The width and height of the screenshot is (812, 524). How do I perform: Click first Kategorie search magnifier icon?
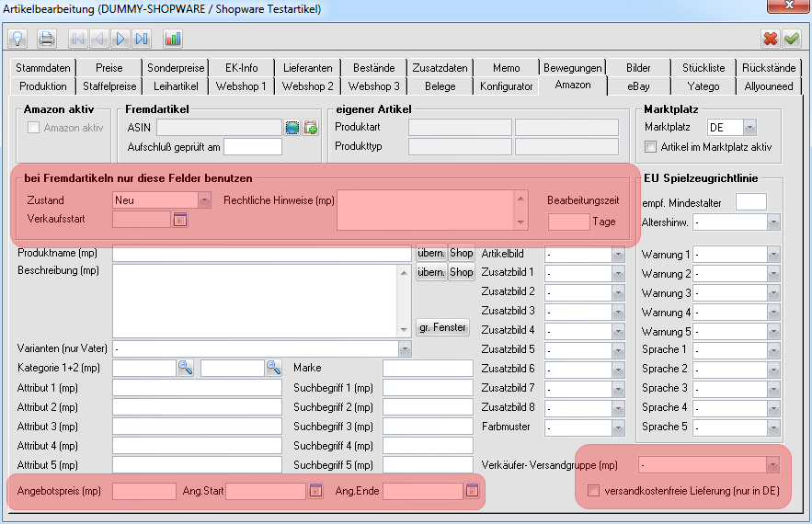coord(186,368)
